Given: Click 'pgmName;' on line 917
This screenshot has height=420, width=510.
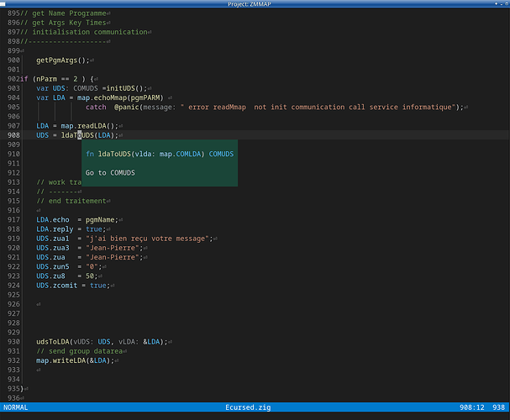Looking at the screenshot, I should coord(102,220).
